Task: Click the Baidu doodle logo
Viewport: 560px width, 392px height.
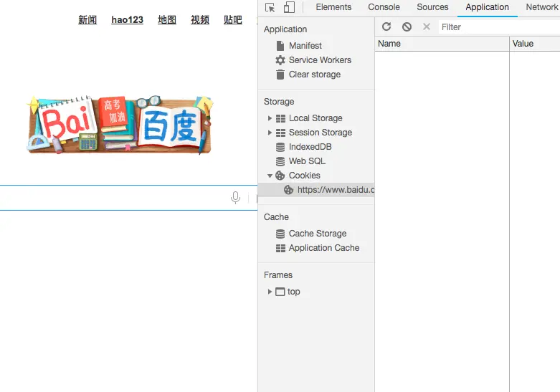Action: (120, 125)
